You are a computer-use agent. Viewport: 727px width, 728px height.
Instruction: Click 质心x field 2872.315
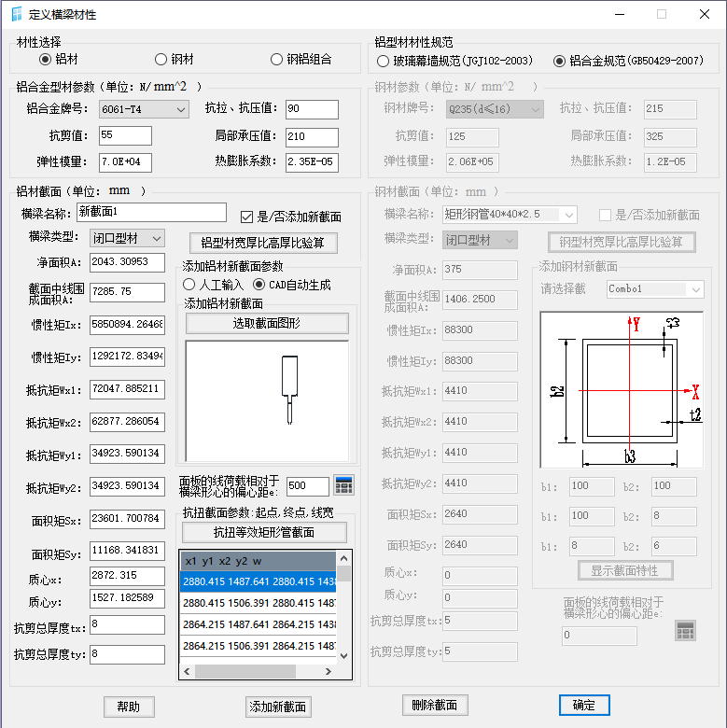(127, 576)
